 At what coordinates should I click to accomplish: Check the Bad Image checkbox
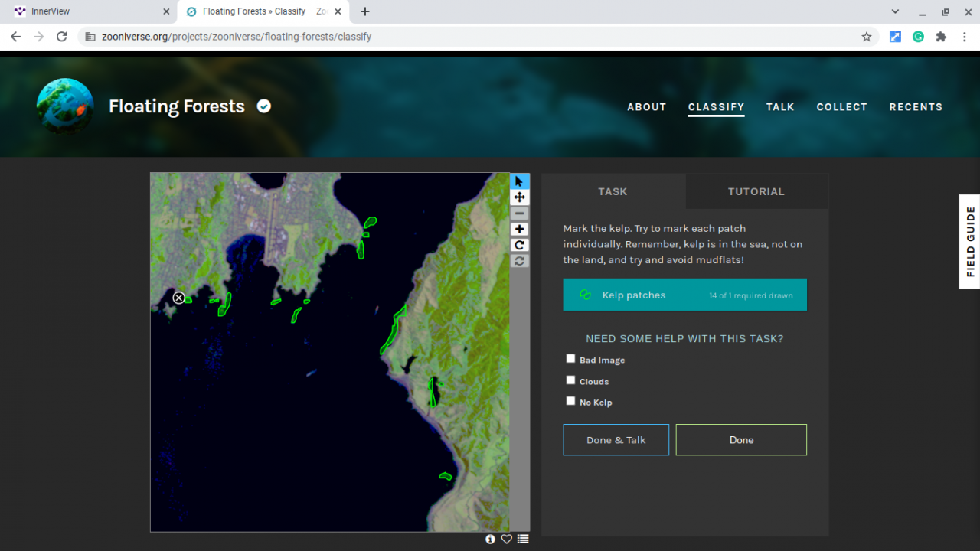570,359
